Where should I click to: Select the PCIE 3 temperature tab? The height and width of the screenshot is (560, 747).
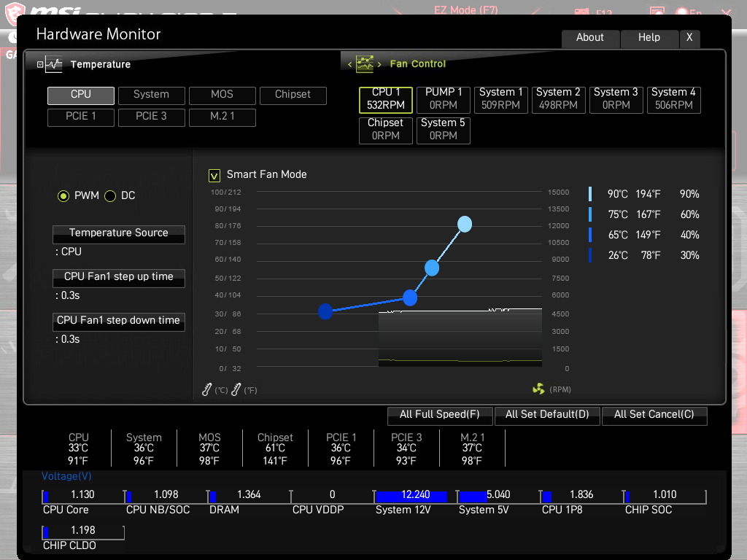[x=152, y=117]
